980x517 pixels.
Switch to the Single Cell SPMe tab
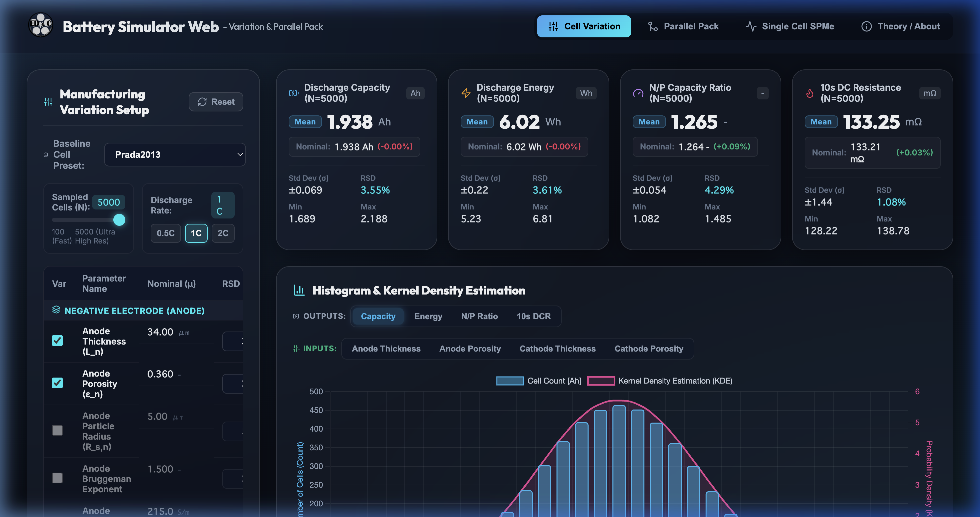click(790, 26)
